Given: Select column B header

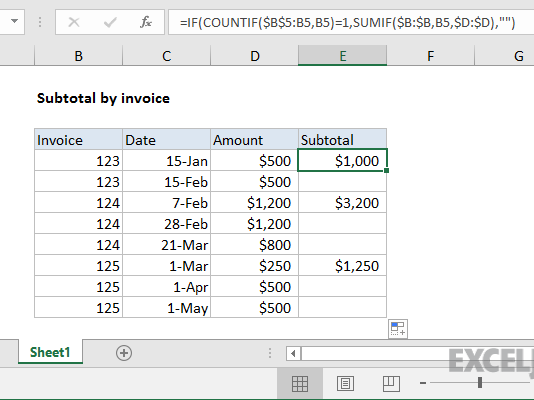Looking at the screenshot, I should [78, 55].
